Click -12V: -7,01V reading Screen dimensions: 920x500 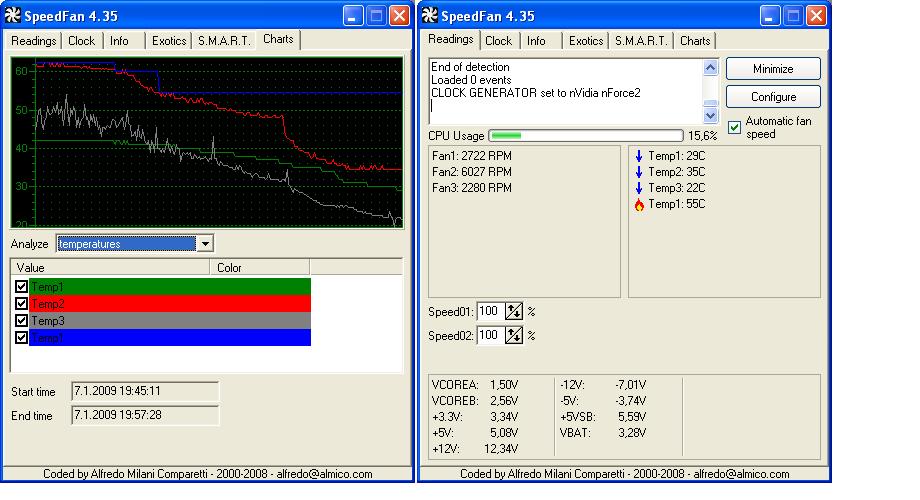click(x=603, y=385)
